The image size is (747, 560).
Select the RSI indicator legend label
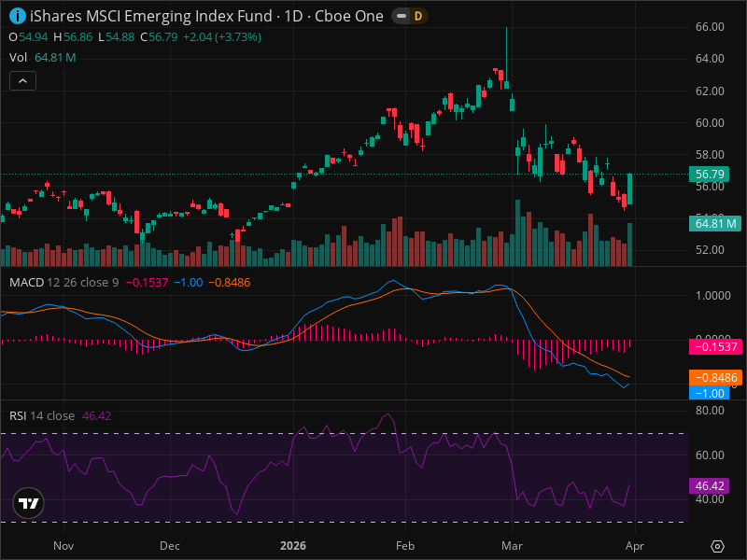pyautogui.click(x=18, y=415)
